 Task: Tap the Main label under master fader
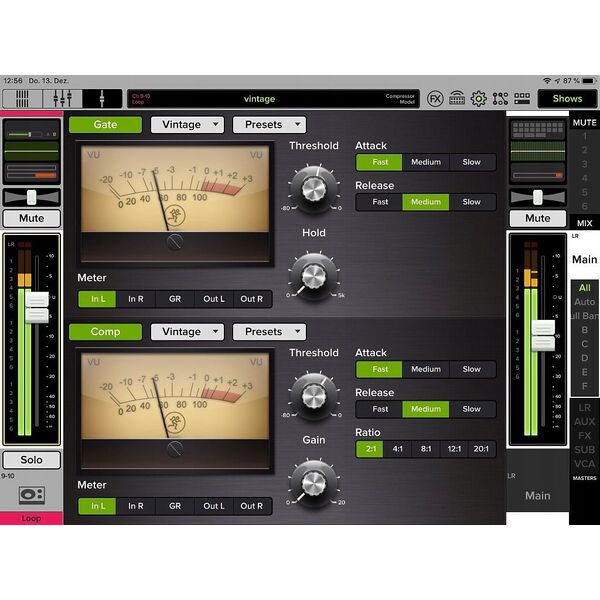(x=538, y=496)
